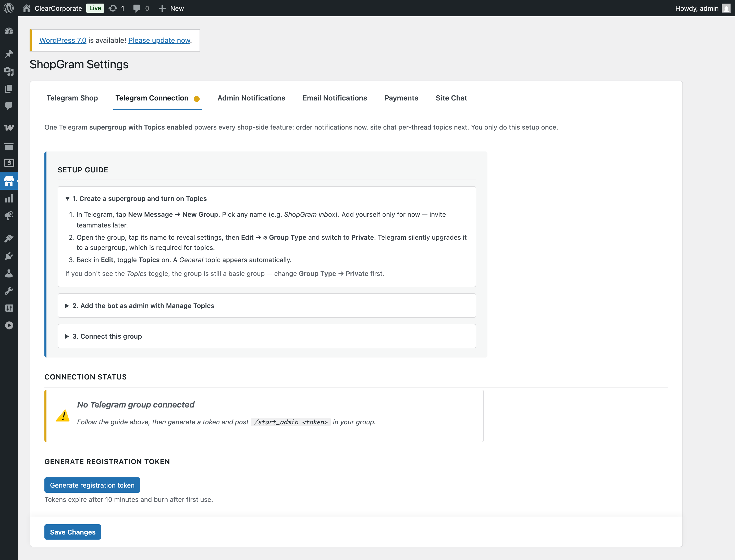Follow the WordPress 7.0 link

coord(63,40)
